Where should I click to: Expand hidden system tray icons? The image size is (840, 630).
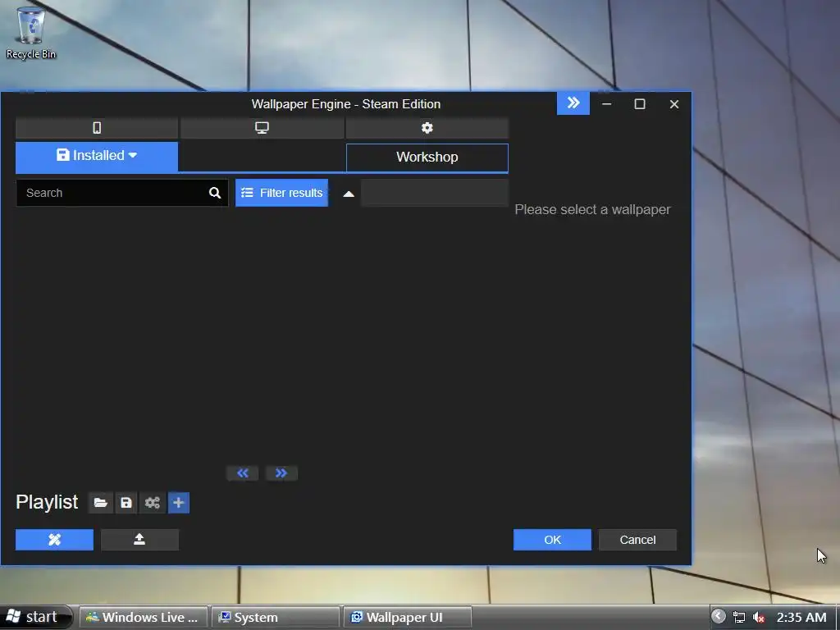point(719,617)
